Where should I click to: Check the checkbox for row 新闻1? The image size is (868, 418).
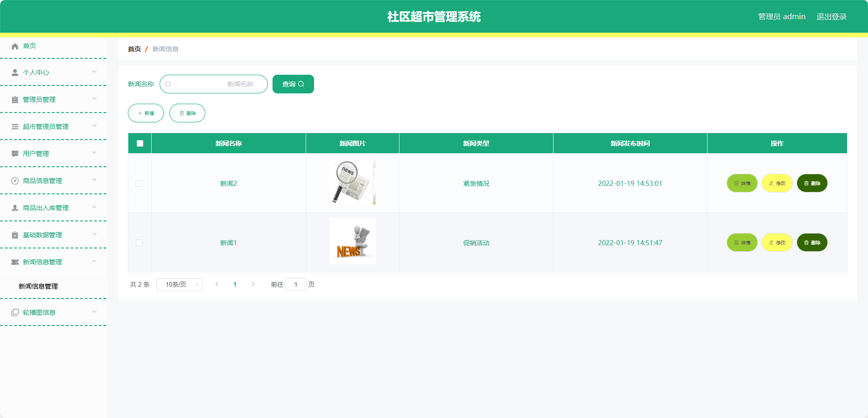tap(139, 243)
